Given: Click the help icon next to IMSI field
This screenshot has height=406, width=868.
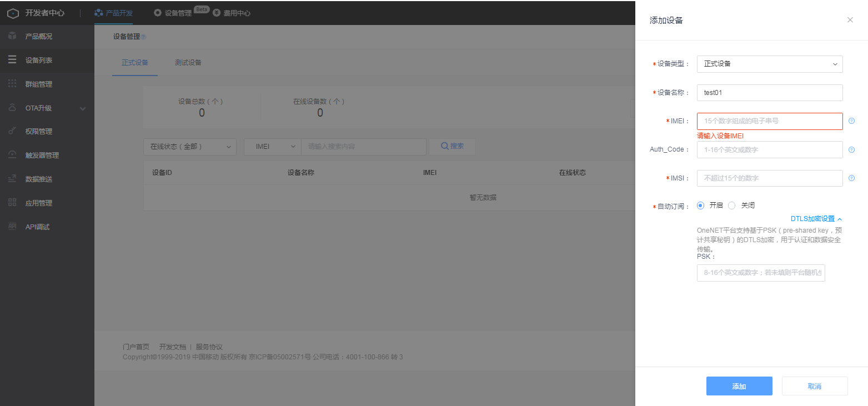Looking at the screenshot, I should click(851, 178).
